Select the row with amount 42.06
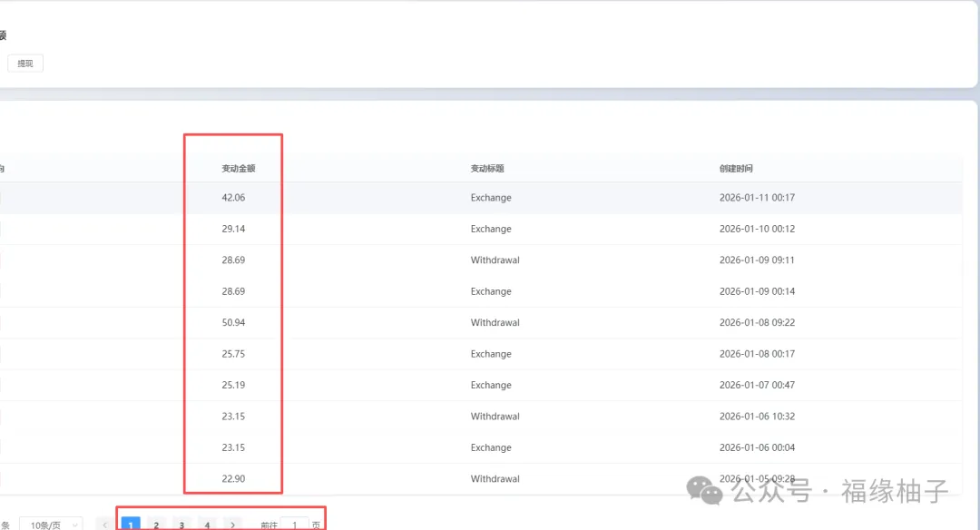Screen dimensions: 980x530 coord(233,198)
